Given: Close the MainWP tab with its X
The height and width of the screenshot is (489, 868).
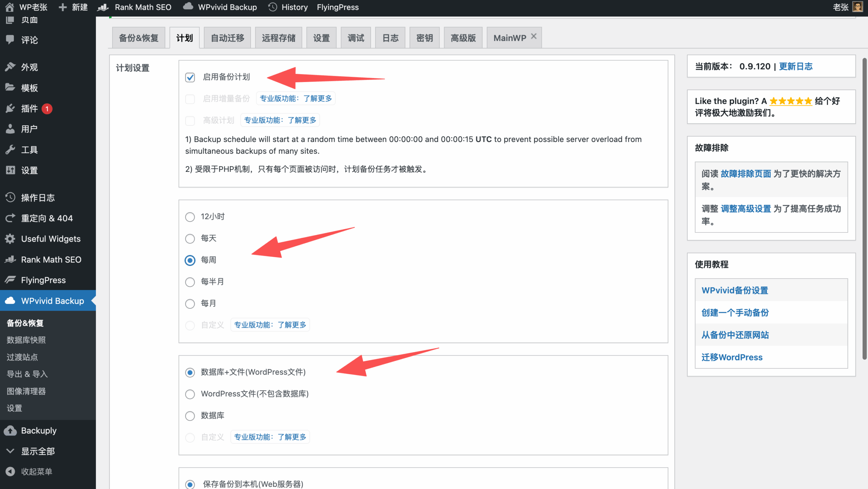Looking at the screenshot, I should [534, 36].
